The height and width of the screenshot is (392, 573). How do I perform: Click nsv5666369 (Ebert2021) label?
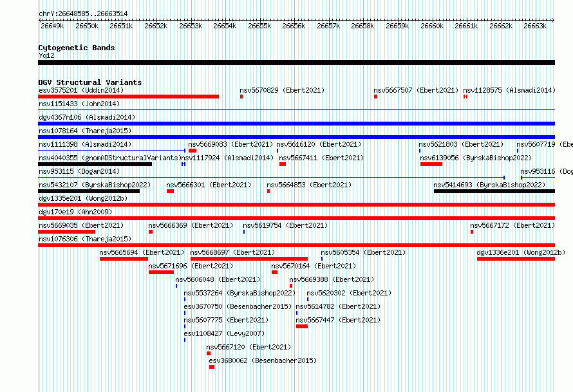pos(191,225)
